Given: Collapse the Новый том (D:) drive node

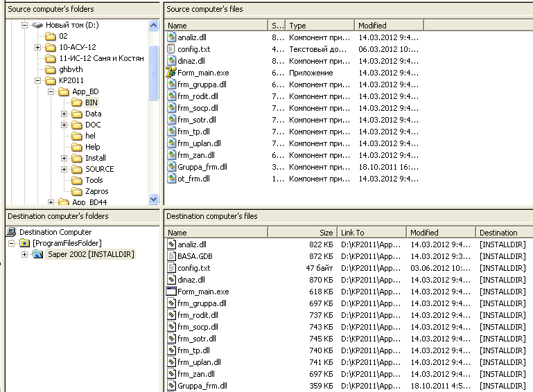Looking at the screenshot, I should coord(24,25).
